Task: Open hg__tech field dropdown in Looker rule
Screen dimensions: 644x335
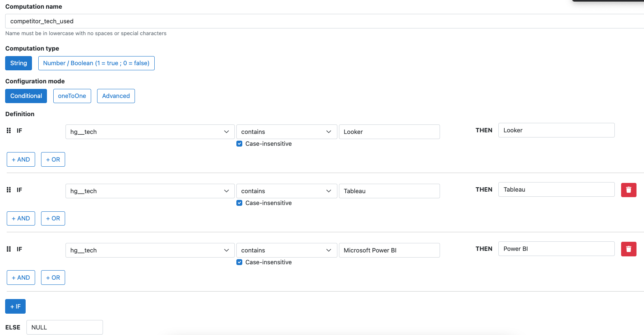Action: pos(150,132)
